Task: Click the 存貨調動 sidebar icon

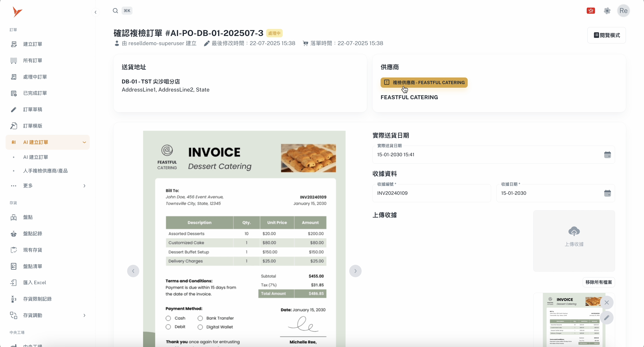Action: tap(14, 315)
